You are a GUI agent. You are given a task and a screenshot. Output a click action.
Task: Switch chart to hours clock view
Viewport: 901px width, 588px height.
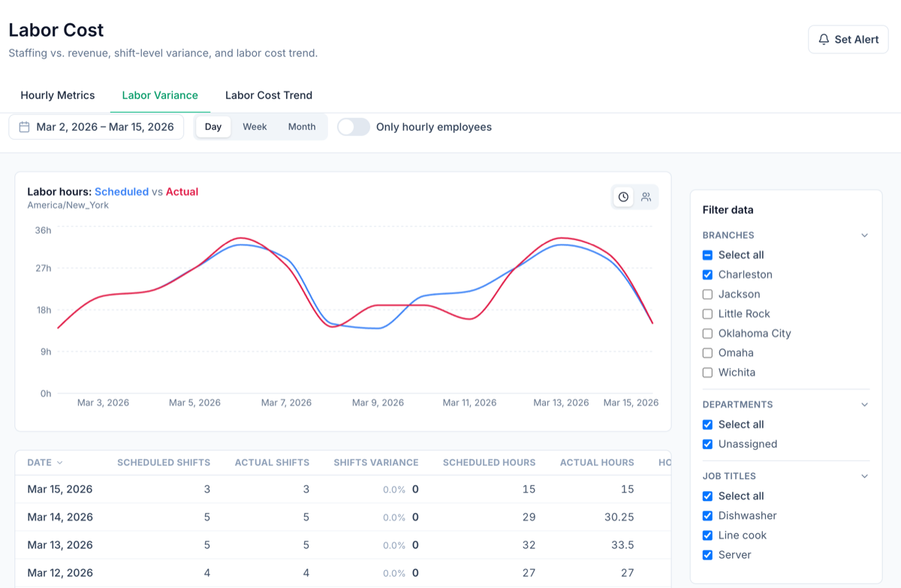coord(623,197)
